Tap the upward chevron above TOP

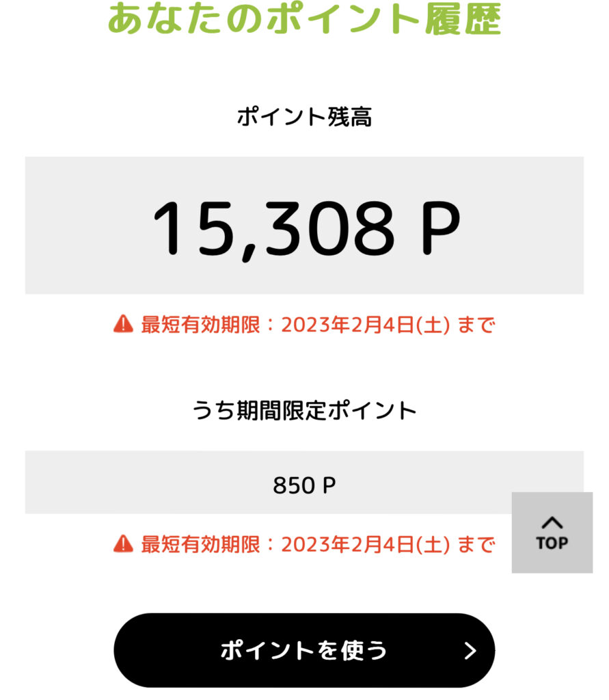pyautogui.click(x=552, y=522)
